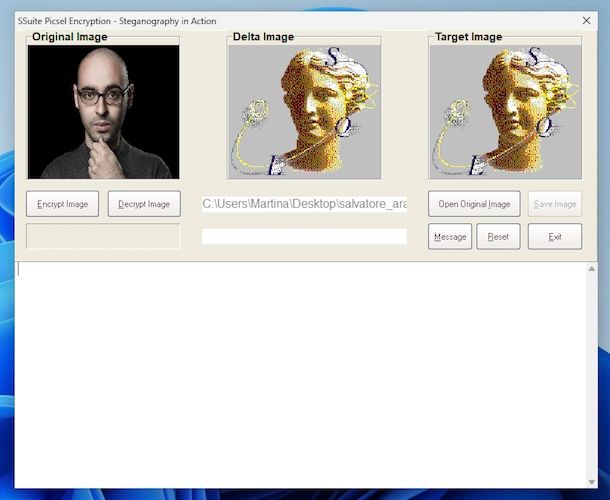Close the SSuite Picsel Encryption window
The image size is (610, 500).
(x=586, y=21)
